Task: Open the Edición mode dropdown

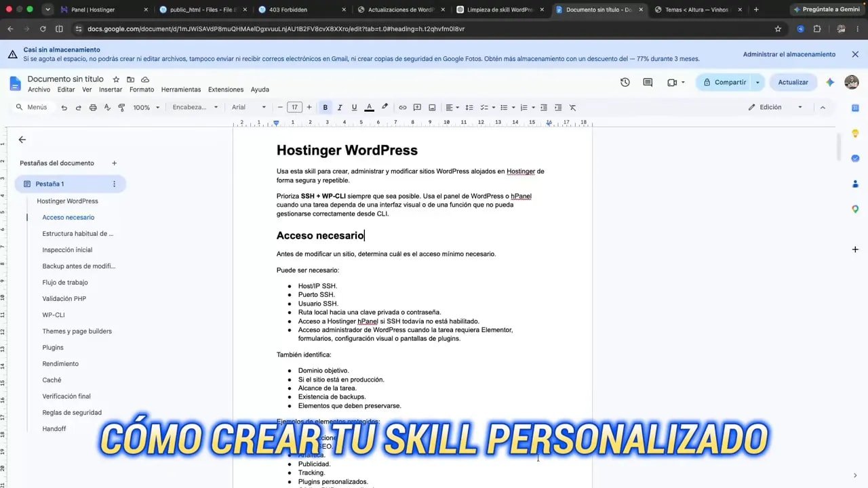Action: click(775, 107)
